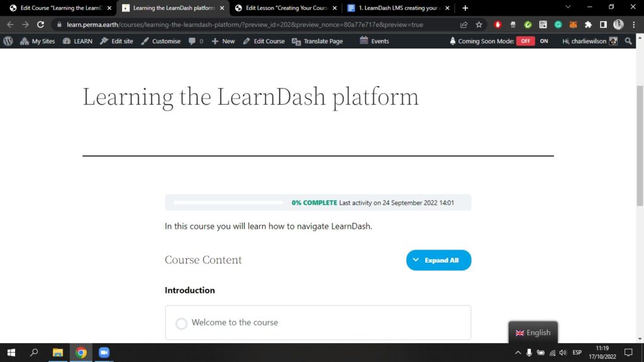The height and width of the screenshot is (362, 644).
Task: Open the My Sites admin menu
Action: pyautogui.click(x=38, y=41)
